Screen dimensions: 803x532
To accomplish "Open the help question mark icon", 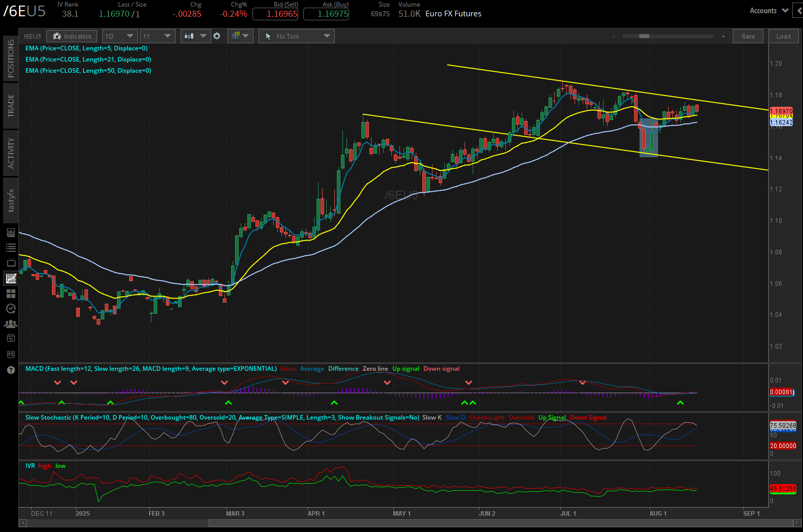I will click(11, 370).
